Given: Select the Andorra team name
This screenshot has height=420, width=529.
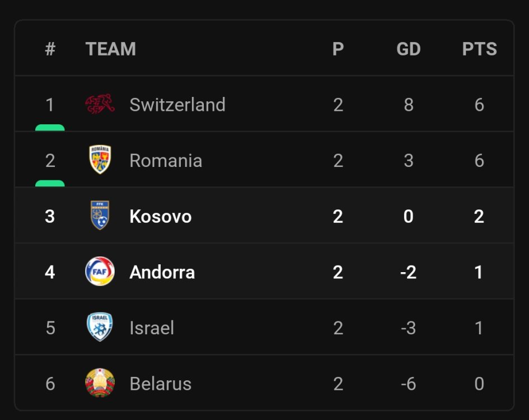Looking at the screenshot, I should pyautogui.click(x=162, y=272).
